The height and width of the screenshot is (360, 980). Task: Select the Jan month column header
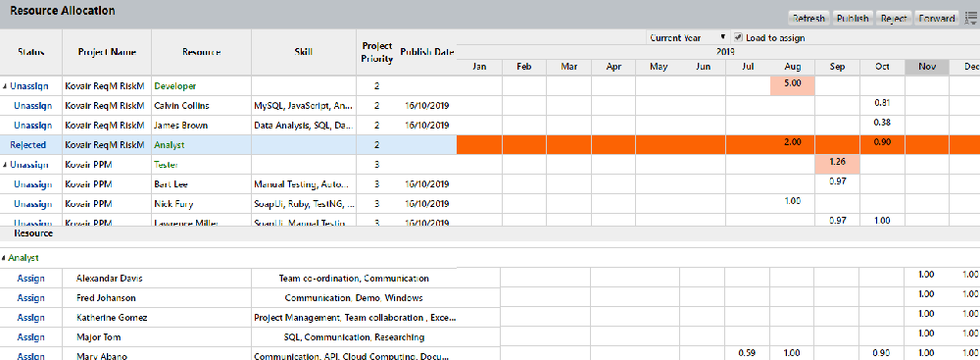[479, 67]
